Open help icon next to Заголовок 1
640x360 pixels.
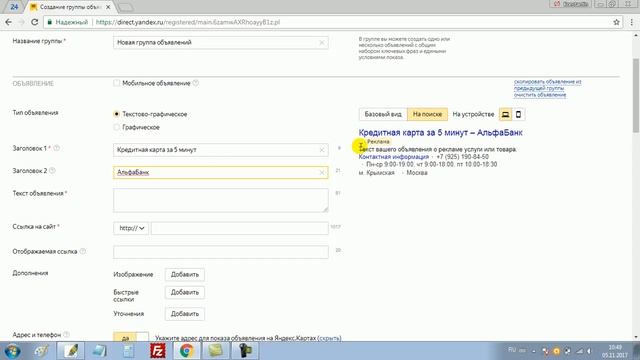(56, 148)
